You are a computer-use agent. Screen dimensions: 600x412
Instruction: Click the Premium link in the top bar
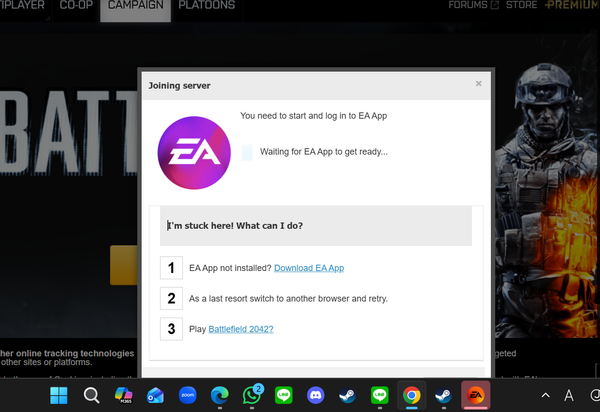(x=572, y=6)
